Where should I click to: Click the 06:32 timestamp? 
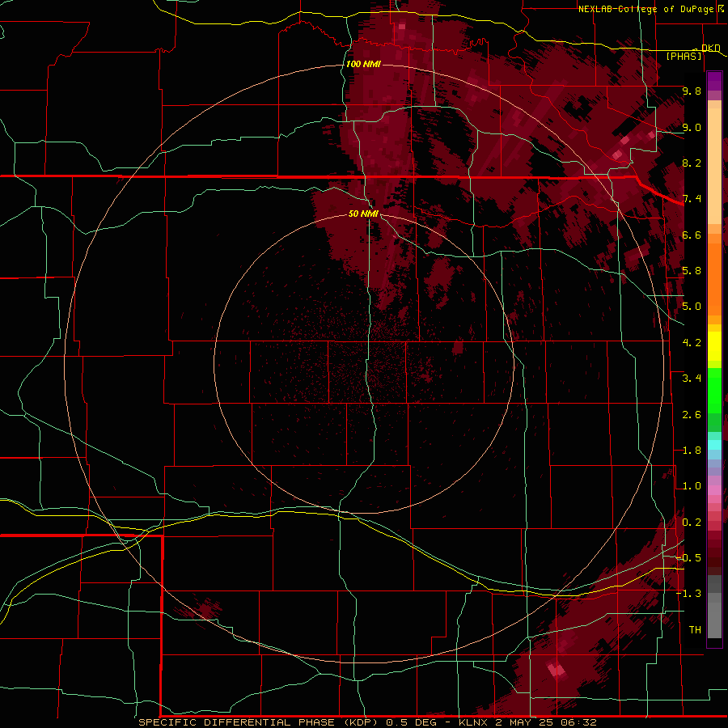[578, 722]
